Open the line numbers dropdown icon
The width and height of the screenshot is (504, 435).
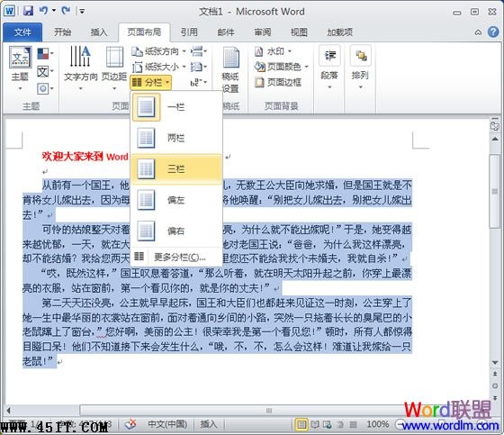coord(198,67)
